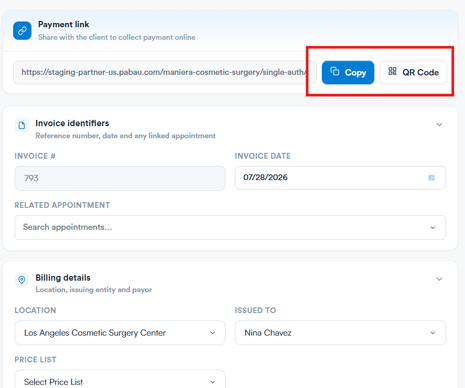Click 'Reference number, date and any linked appointment' text
This screenshot has height=388, width=465.
pos(126,136)
